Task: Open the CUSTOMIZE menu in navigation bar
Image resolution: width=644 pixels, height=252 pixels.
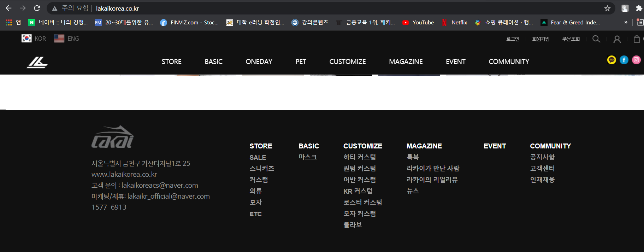Action: point(347,61)
